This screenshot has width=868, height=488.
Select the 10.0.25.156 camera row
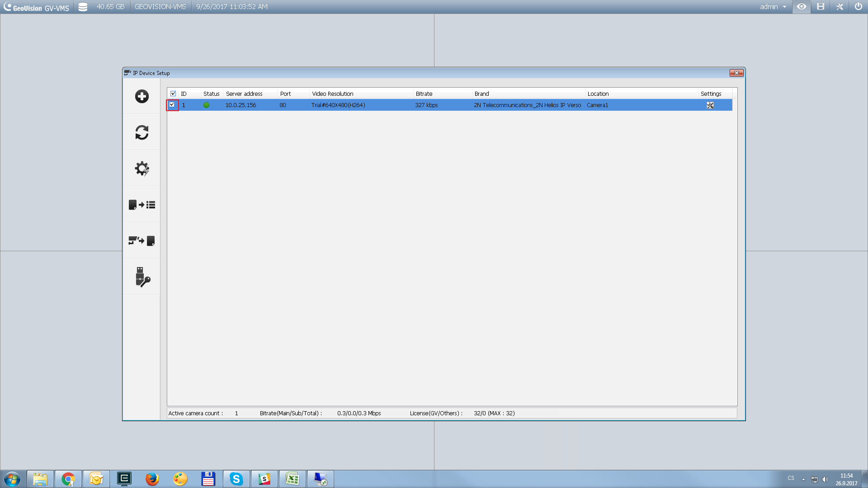[x=241, y=105]
